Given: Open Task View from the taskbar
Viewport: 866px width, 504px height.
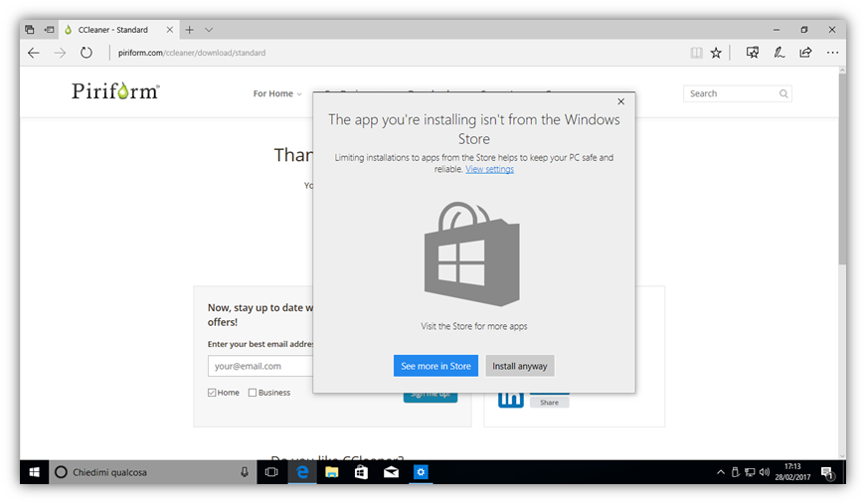Looking at the screenshot, I should [x=271, y=472].
